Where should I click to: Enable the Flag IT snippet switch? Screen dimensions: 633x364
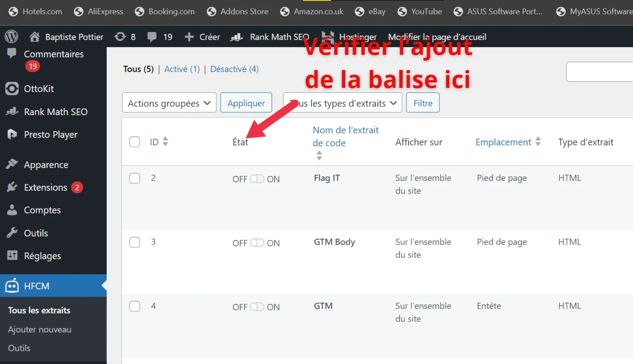tap(257, 178)
